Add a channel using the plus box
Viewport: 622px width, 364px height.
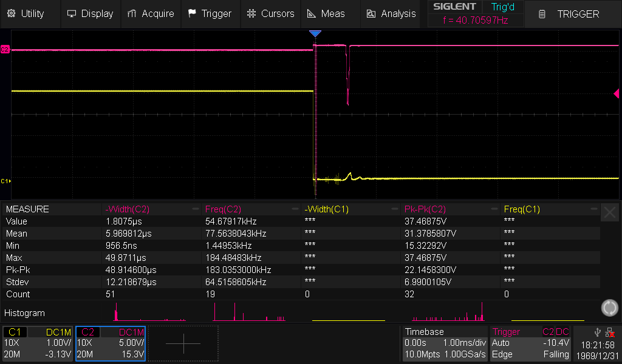pyautogui.click(x=183, y=343)
